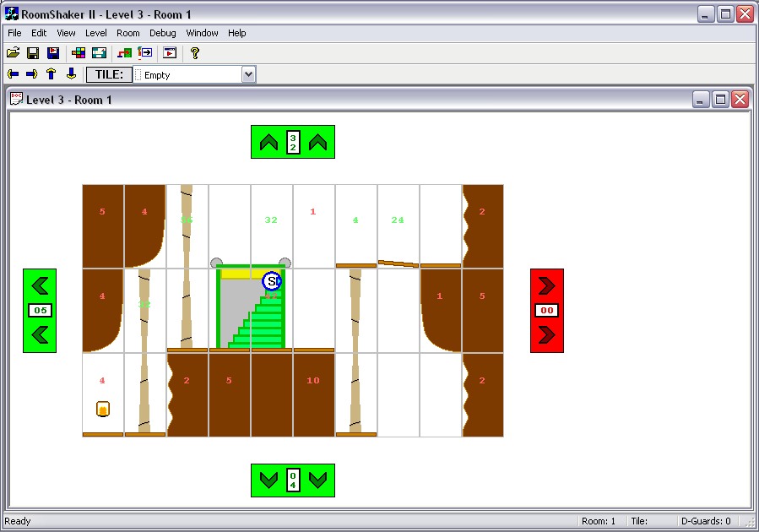Click the blue floppy disk with red arrow
The width and height of the screenshot is (759, 532).
pyautogui.click(x=52, y=52)
